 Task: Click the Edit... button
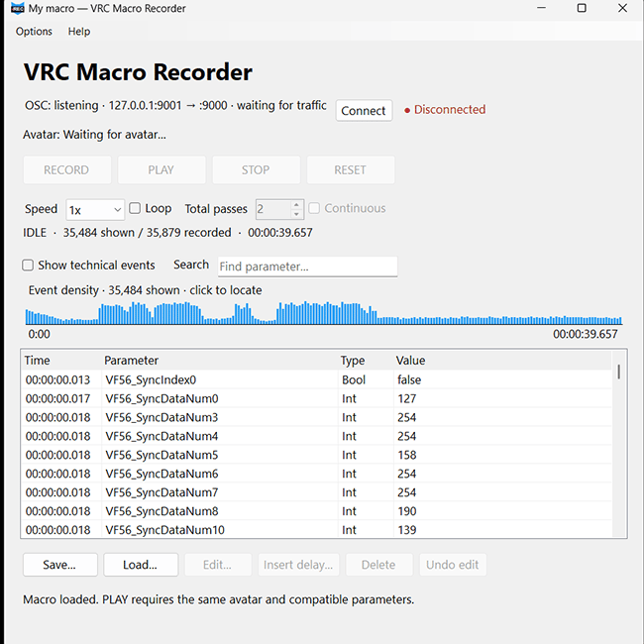point(218,565)
